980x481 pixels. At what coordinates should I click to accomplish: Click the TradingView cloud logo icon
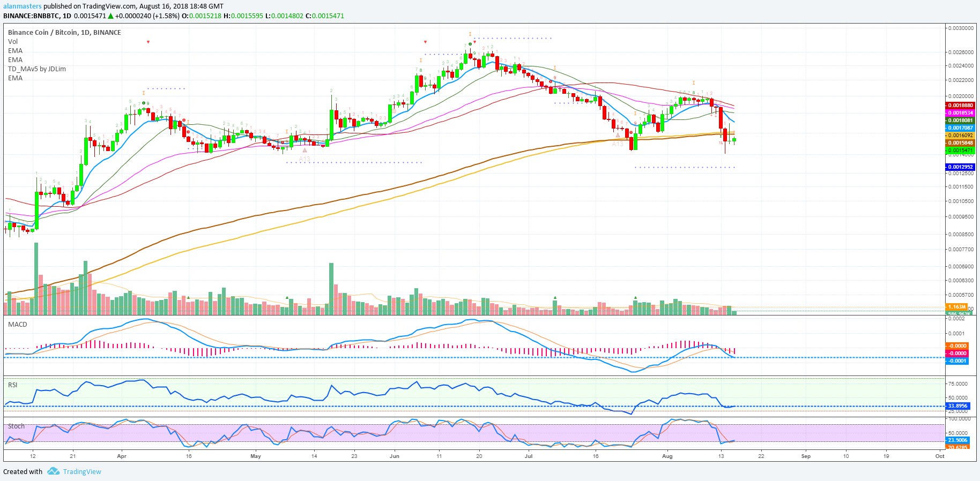(53, 471)
